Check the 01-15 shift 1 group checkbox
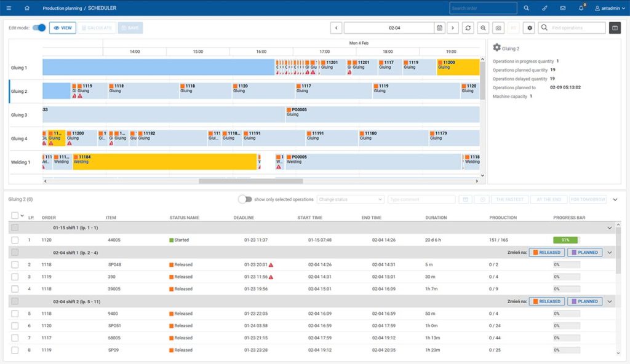The image size is (630, 364). [15, 228]
